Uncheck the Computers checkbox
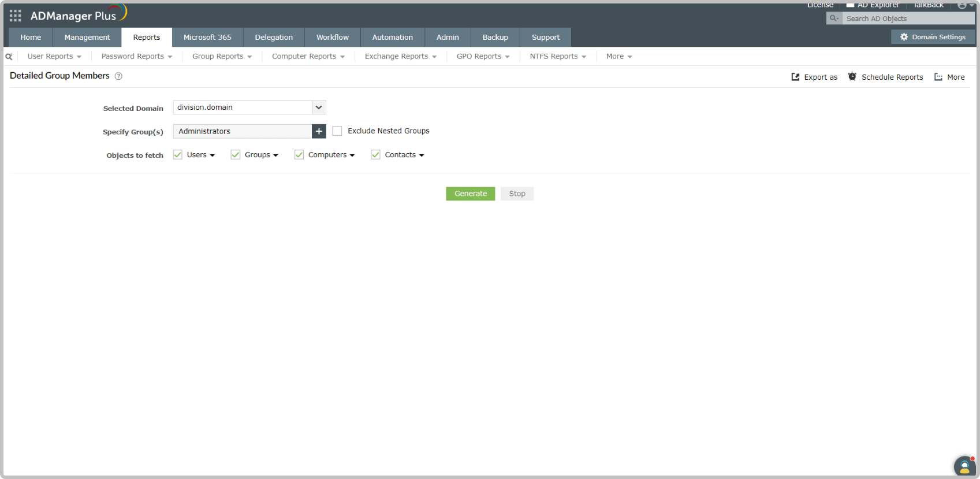Screen dimensions: 980x479 click(299, 154)
